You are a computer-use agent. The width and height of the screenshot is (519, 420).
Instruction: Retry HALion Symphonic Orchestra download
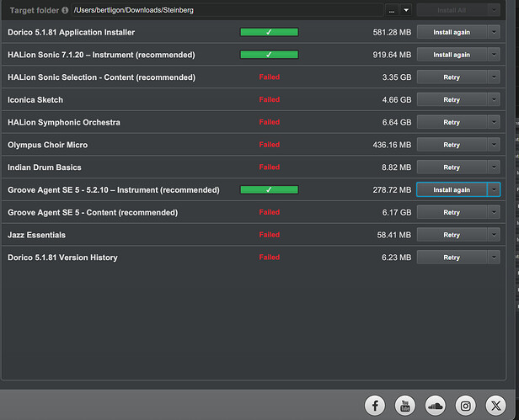(x=452, y=122)
